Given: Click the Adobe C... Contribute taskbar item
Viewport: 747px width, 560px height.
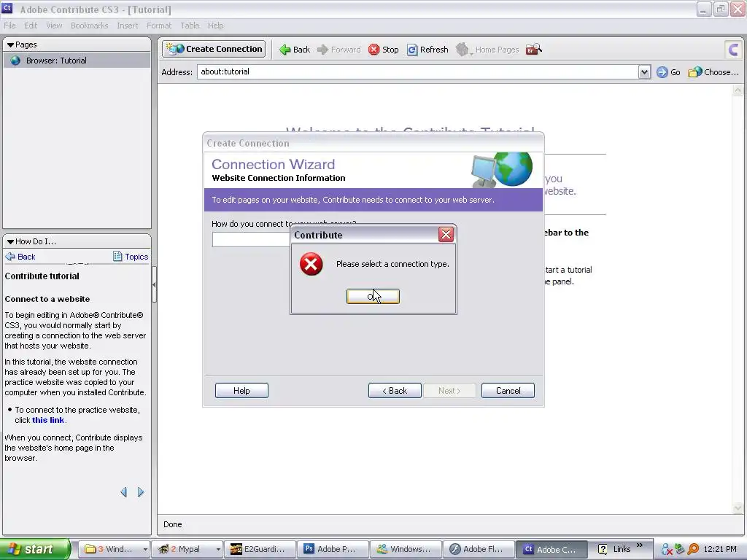Looking at the screenshot, I should pyautogui.click(x=551, y=549).
